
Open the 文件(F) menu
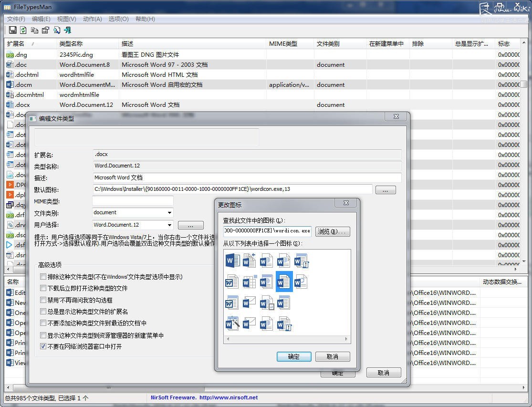(x=16, y=19)
